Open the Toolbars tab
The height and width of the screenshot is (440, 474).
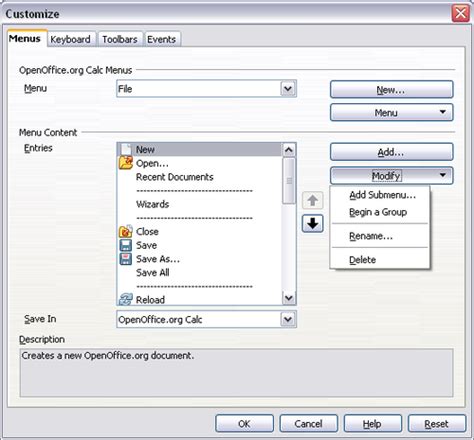coord(120,39)
